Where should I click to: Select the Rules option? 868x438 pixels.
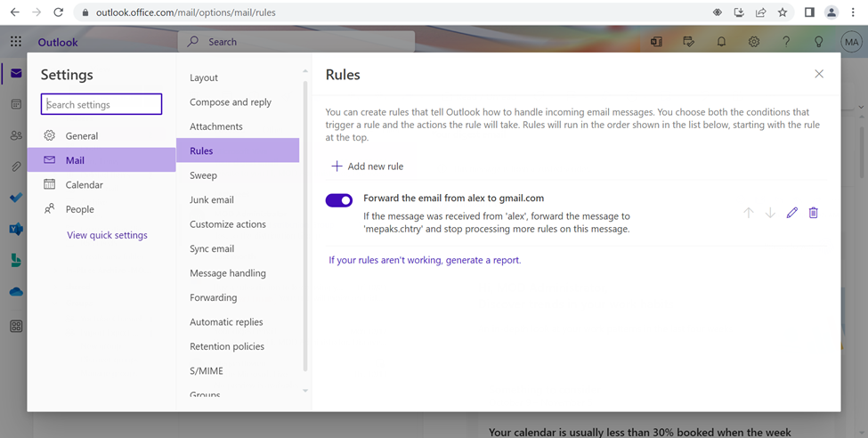coord(238,150)
